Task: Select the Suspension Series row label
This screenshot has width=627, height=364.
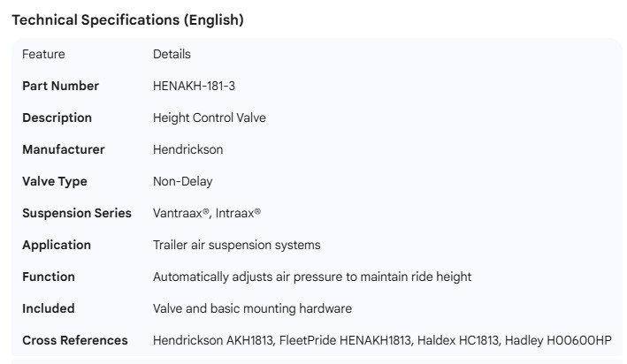Action: pyautogui.click(x=76, y=213)
